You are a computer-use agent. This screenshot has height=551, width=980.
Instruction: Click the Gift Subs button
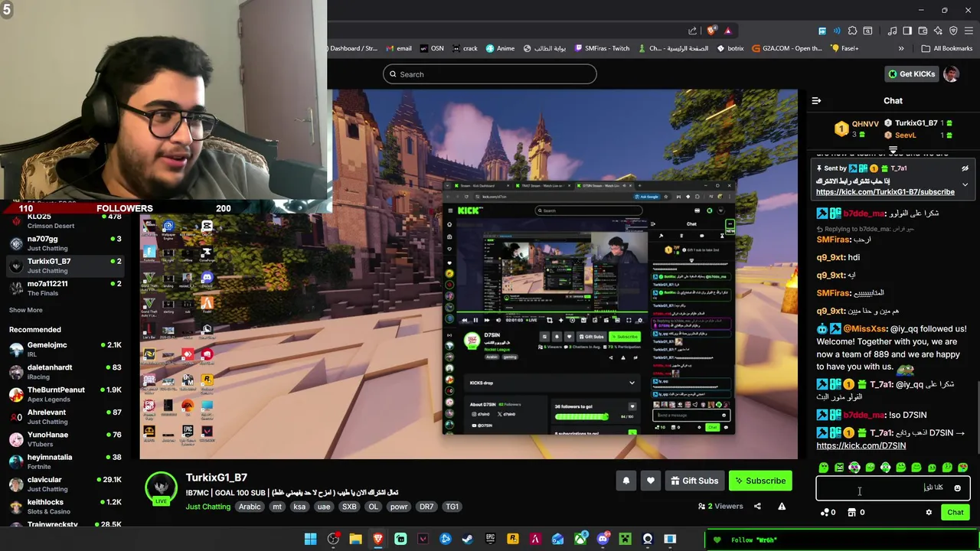pos(694,481)
